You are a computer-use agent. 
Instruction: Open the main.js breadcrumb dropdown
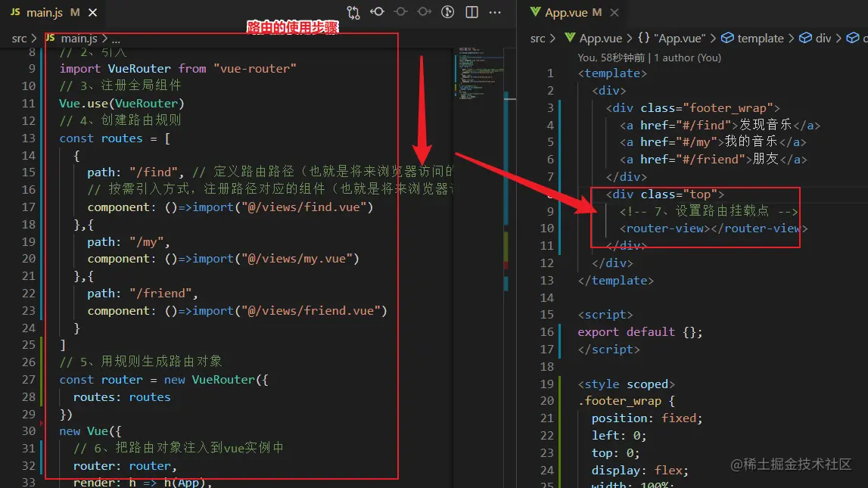coord(73,38)
